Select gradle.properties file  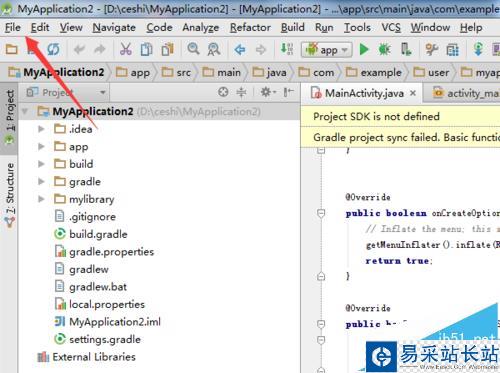(104, 252)
